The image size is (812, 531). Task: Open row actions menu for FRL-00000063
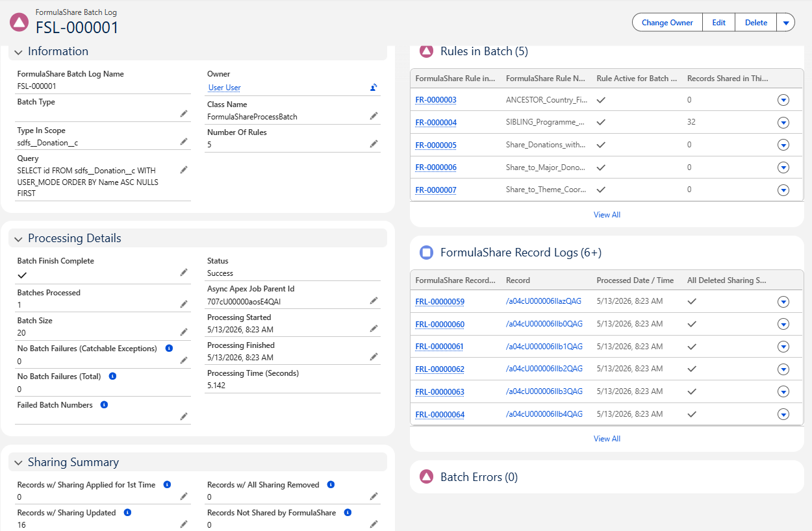pos(783,391)
